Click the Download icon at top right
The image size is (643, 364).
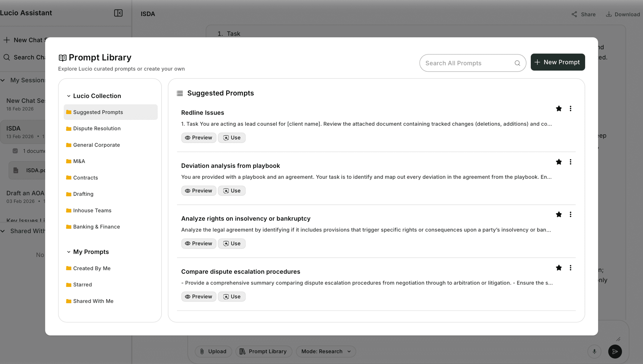click(x=609, y=14)
